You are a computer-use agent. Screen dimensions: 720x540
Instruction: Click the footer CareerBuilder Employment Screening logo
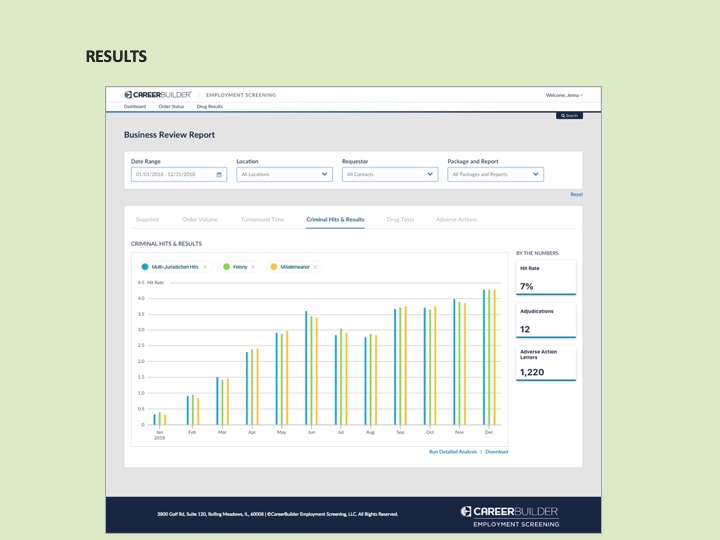point(510,517)
